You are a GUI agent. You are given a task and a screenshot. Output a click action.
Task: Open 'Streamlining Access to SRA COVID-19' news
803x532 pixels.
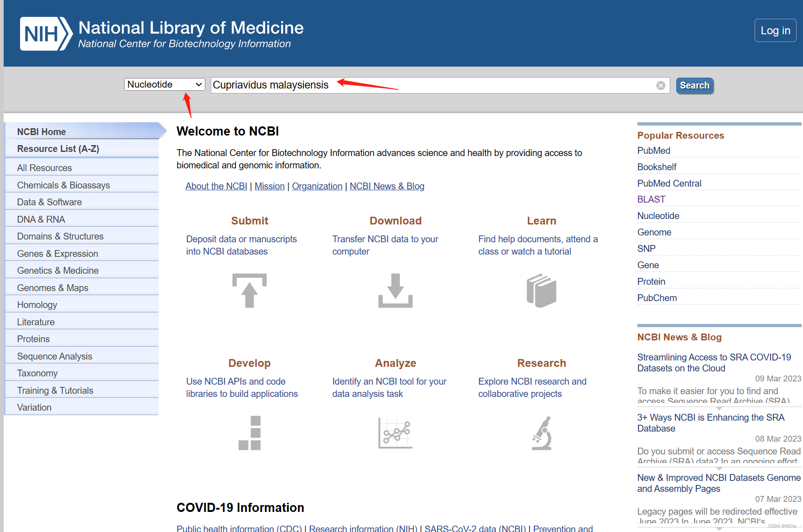point(714,363)
